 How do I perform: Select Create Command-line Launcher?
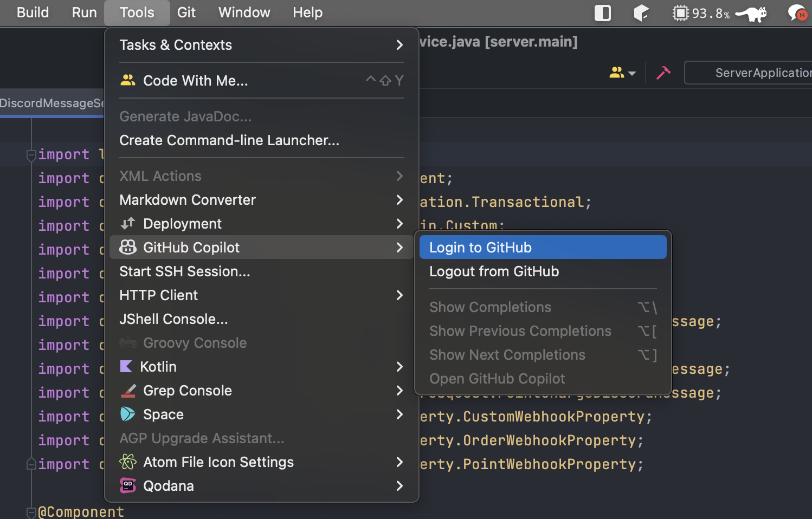pos(261,140)
